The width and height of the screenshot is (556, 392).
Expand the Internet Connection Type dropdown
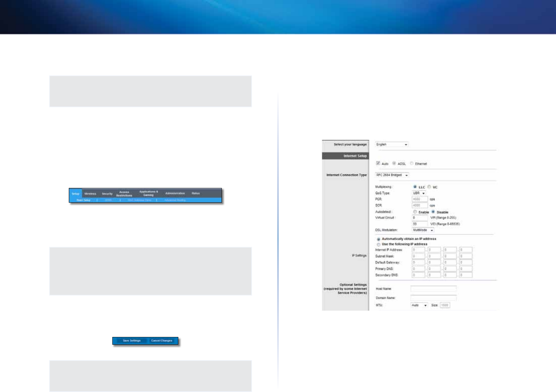coord(392,175)
